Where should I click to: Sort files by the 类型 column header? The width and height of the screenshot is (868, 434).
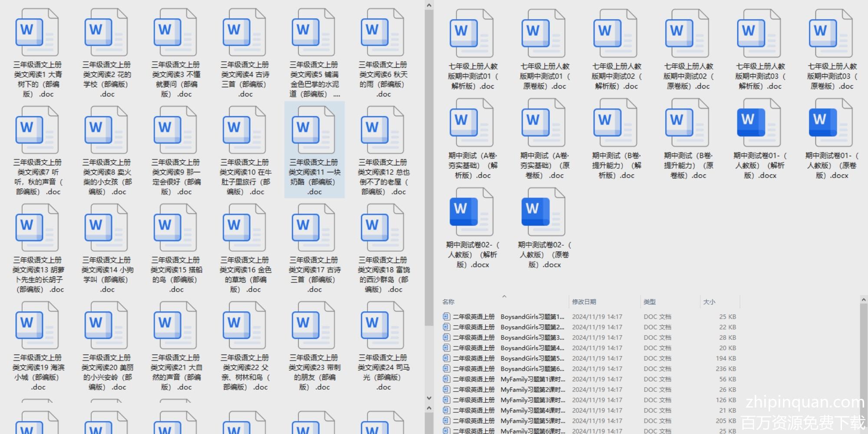pos(649,302)
